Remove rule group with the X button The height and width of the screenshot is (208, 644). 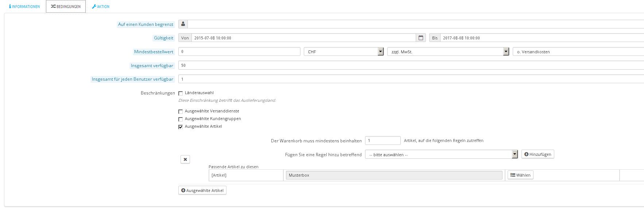coord(185,159)
